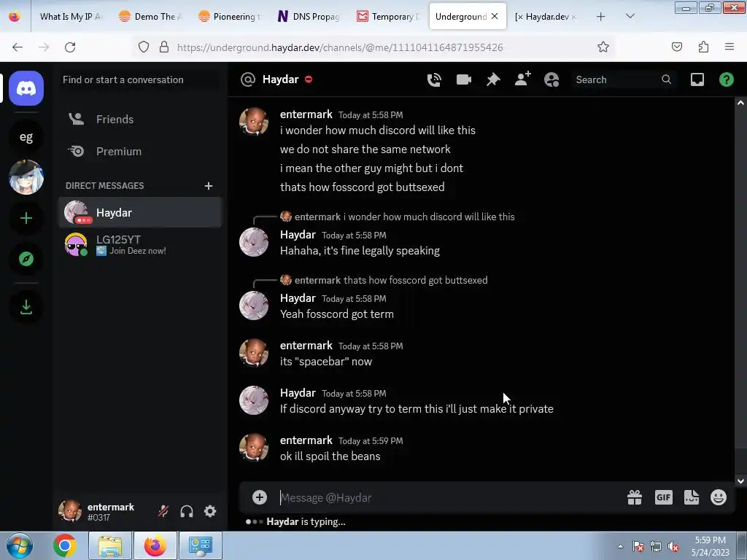This screenshot has height=560, width=747.
Task: Send a gift with gift icon
Action: (x=635, y=497)
